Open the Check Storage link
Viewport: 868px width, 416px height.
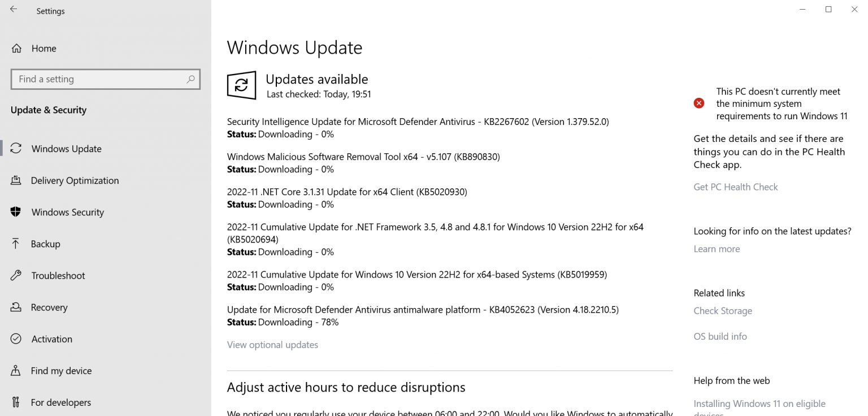pyautogui.click(x=723, y=310)
